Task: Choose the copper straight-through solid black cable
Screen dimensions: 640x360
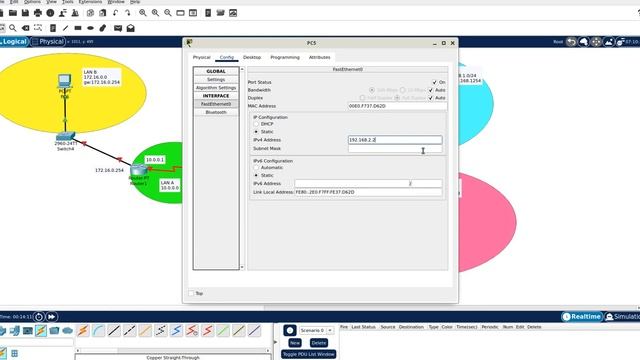Action: (x=114, y=330)
